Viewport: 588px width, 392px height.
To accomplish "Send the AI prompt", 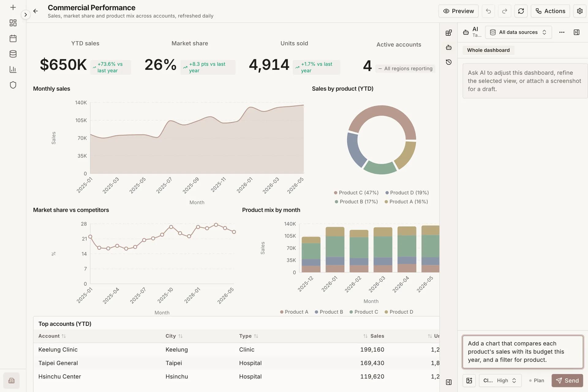I will tap(567, 381).
